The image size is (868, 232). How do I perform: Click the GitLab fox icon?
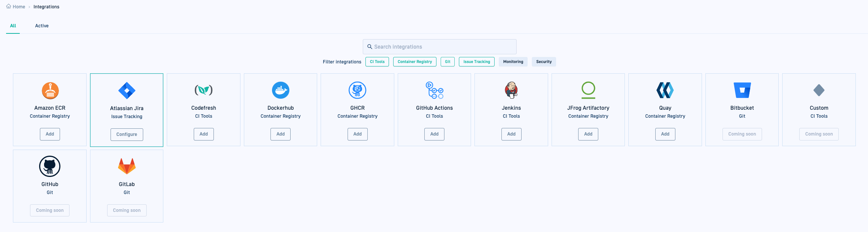[x=127, y=166]
